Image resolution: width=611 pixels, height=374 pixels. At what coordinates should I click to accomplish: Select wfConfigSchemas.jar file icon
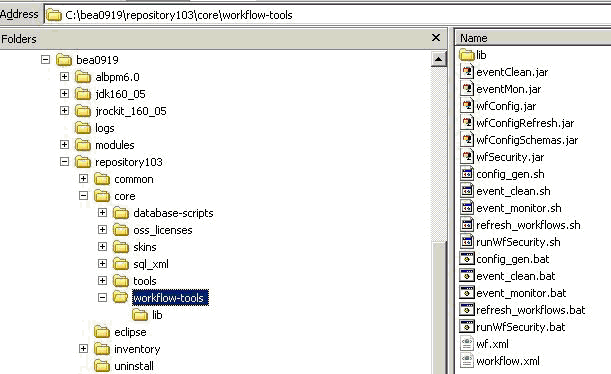tap(467, 140)
